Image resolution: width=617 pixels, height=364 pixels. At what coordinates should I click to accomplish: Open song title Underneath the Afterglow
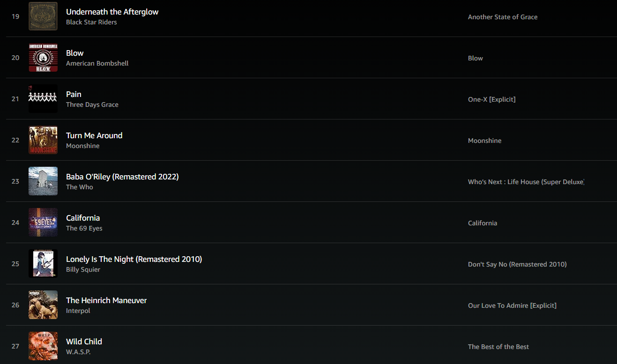click(112, 12)
